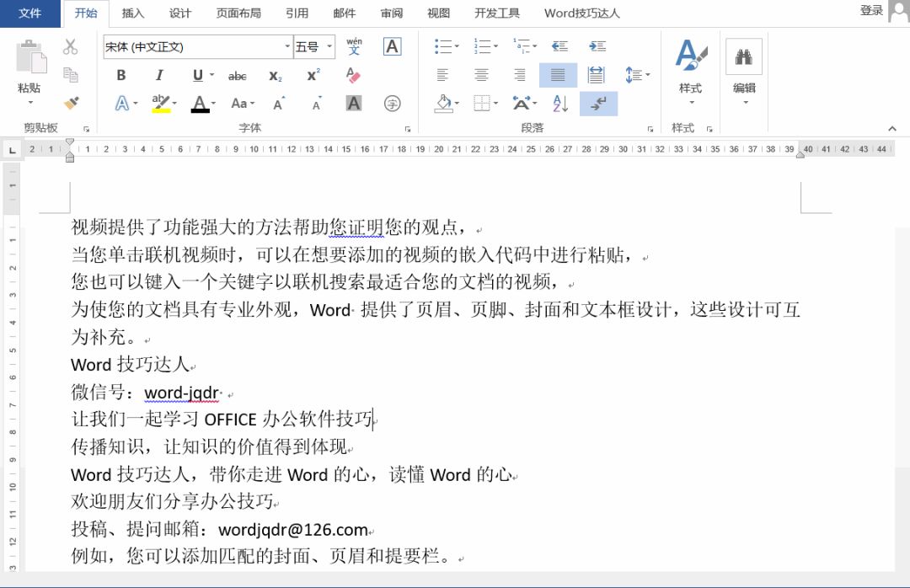Apply distributed alignment

click(x=596, y=75)
